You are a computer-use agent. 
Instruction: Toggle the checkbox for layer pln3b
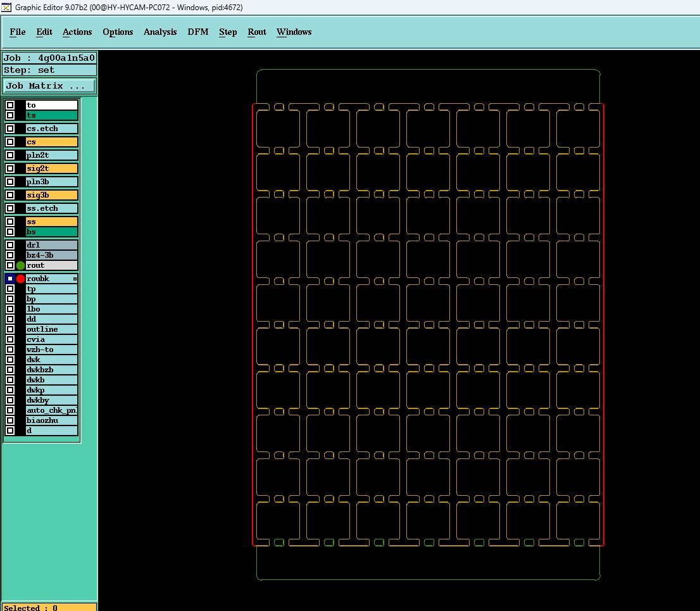point(10,182)
